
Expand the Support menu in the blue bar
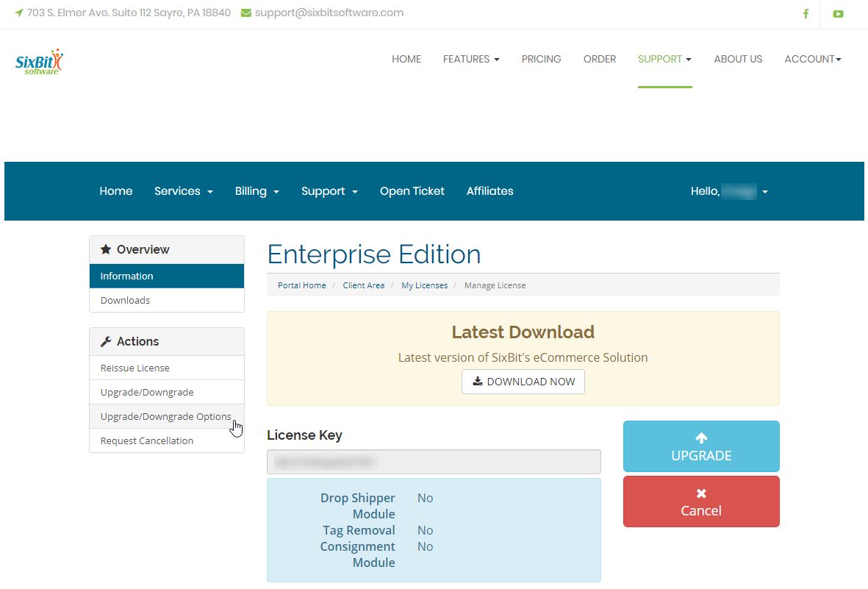[x=329, y=191]
